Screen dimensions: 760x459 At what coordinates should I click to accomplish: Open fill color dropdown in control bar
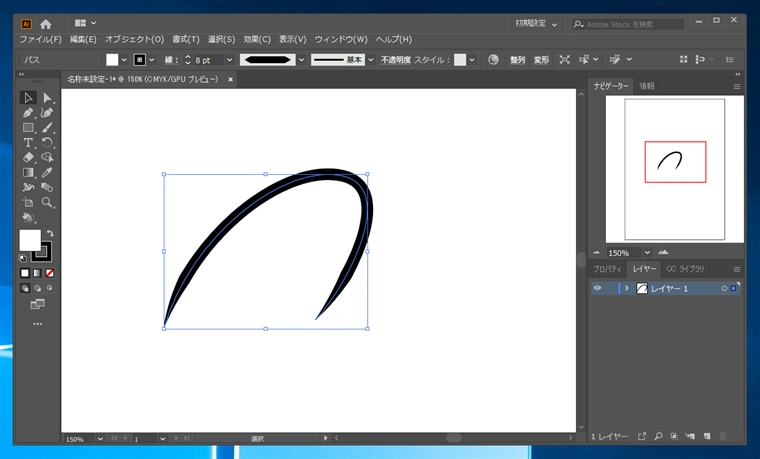click(124, 60)
